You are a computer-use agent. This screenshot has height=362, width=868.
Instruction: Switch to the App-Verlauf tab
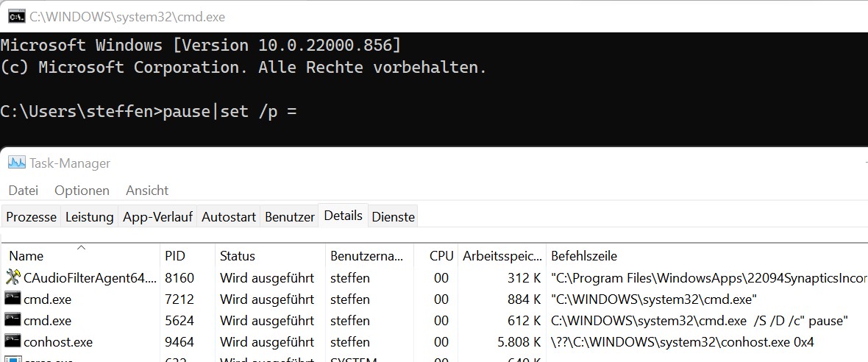[157, 216]
